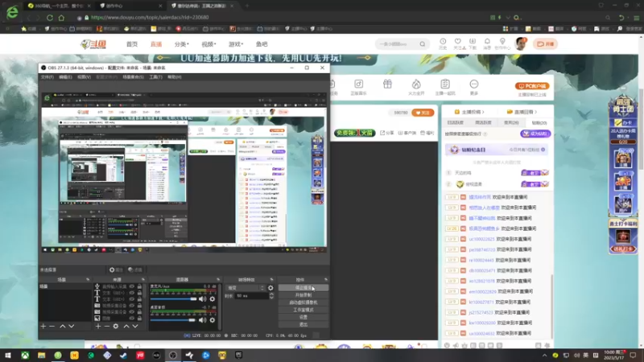Open 主播投稿 section arrow link

[469, 112]
